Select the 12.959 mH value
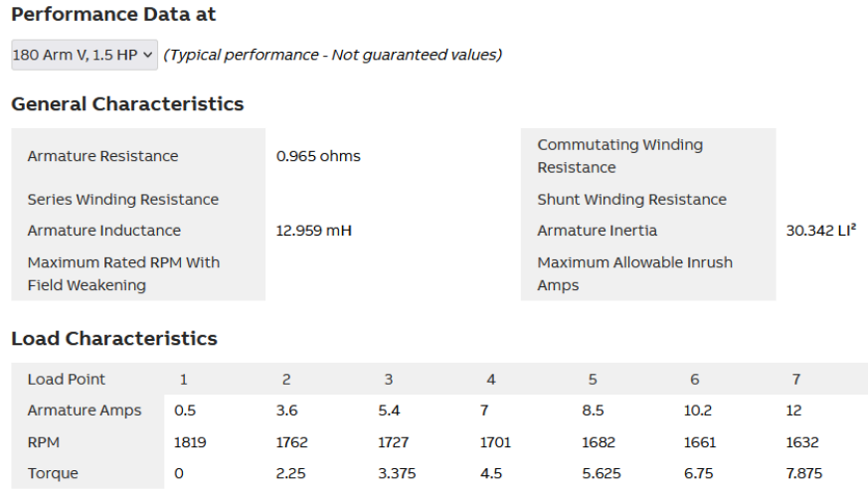 click(313, 231)
